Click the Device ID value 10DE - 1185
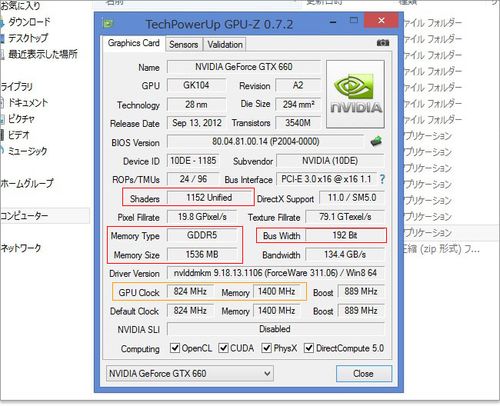This screenshot has height=406, width=500. tap(193, 161)
